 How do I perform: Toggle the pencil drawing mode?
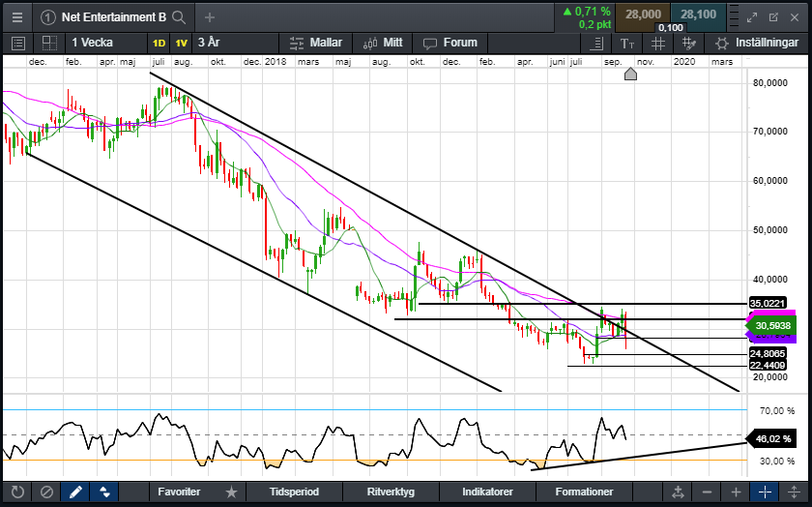75,492
